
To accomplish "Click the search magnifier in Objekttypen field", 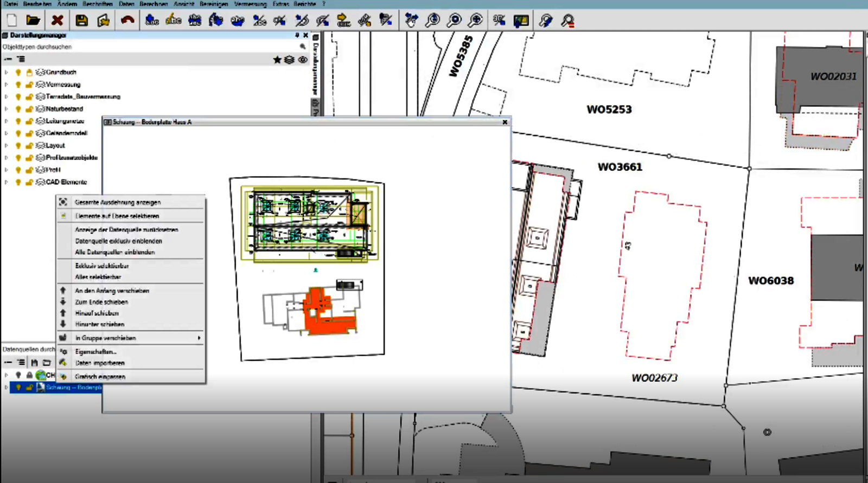I will tap(303, 47).
